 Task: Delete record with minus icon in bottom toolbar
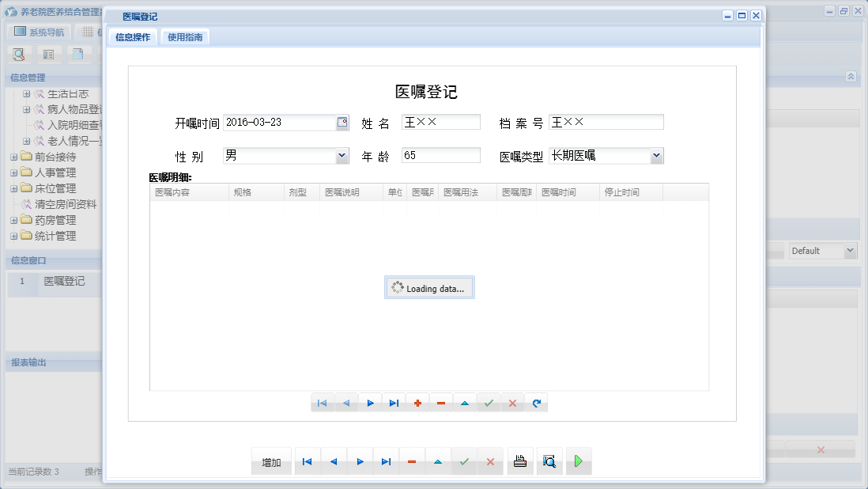pyautogui.click(x=412, y=462)
